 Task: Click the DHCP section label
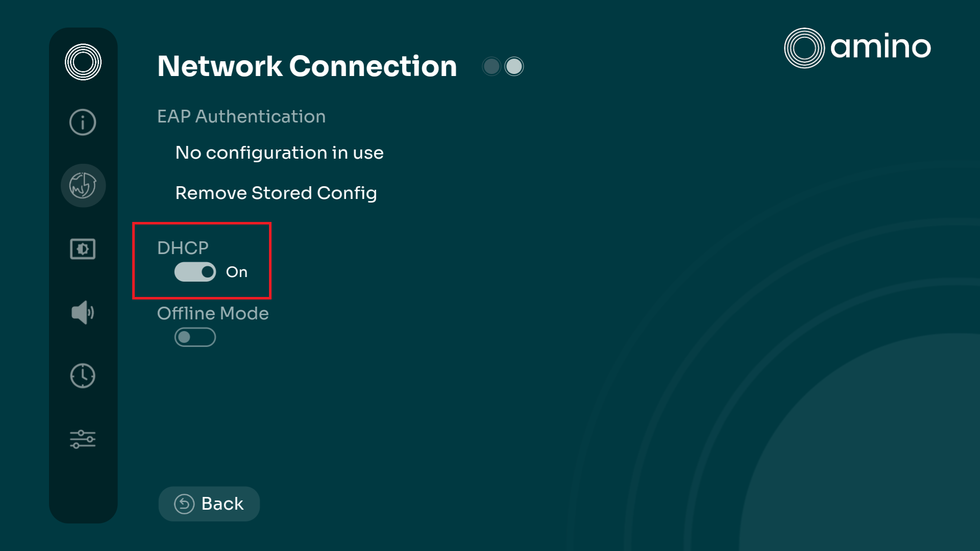(x=183, y=248)
